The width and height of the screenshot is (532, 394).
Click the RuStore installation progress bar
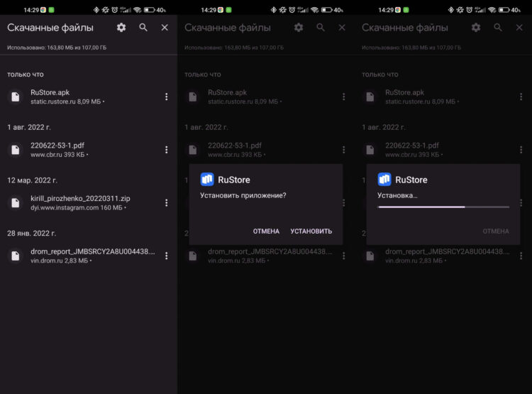point(443,207)
